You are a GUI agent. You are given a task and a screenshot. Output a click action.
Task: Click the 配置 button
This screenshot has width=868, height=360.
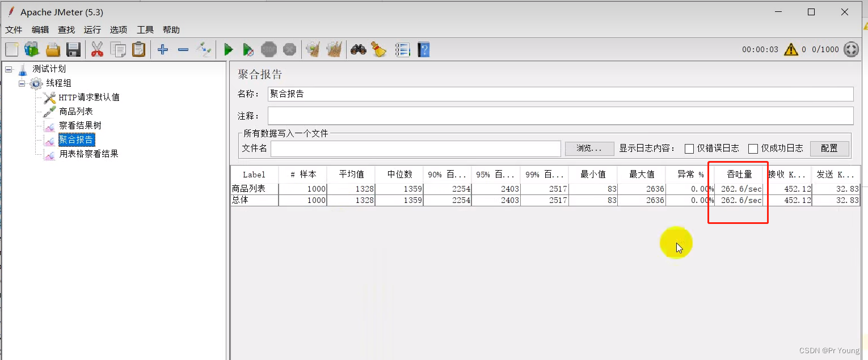(x=829, y=149)
